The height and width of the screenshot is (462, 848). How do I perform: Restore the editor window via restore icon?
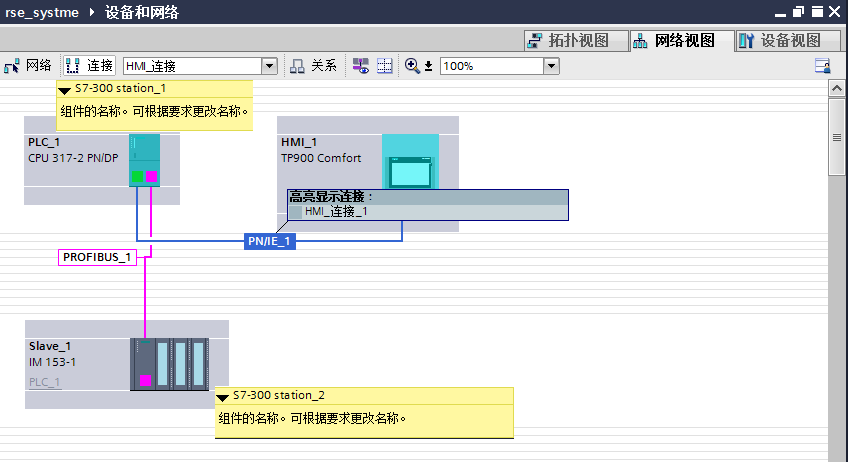pyautogui.click(x=799, y=12)
